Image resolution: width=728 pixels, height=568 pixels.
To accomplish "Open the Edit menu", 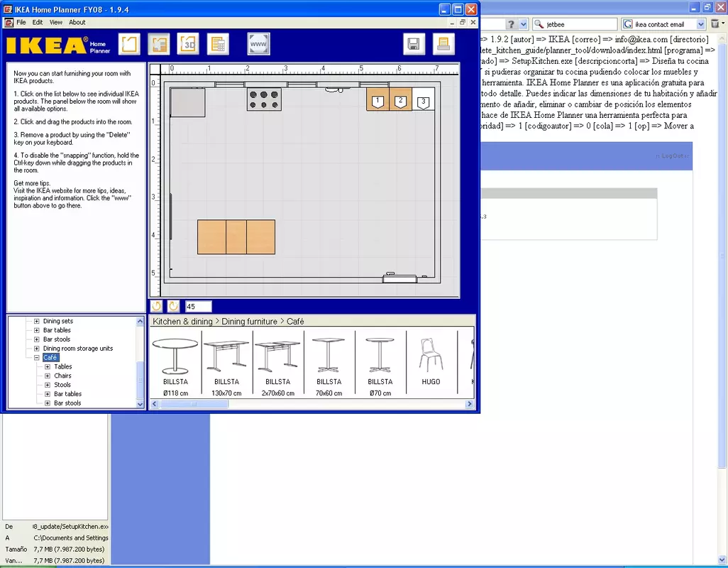I will pyautogui.click(x=38, y=22).
